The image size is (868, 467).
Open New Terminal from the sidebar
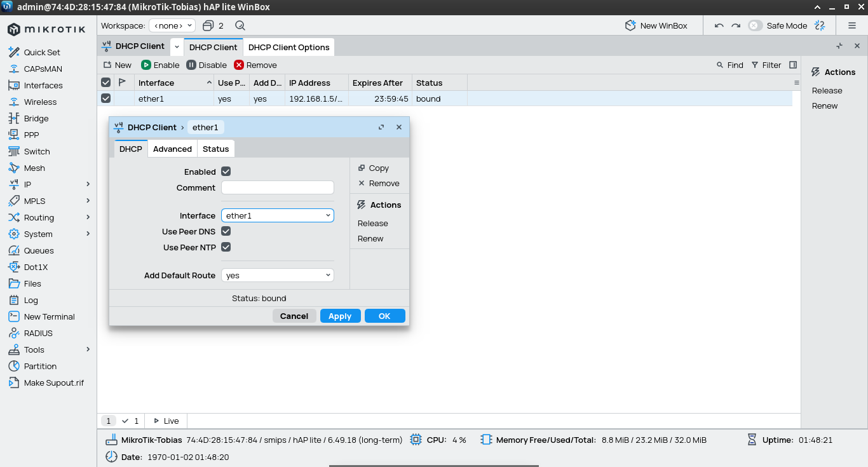tap(49, 316)
